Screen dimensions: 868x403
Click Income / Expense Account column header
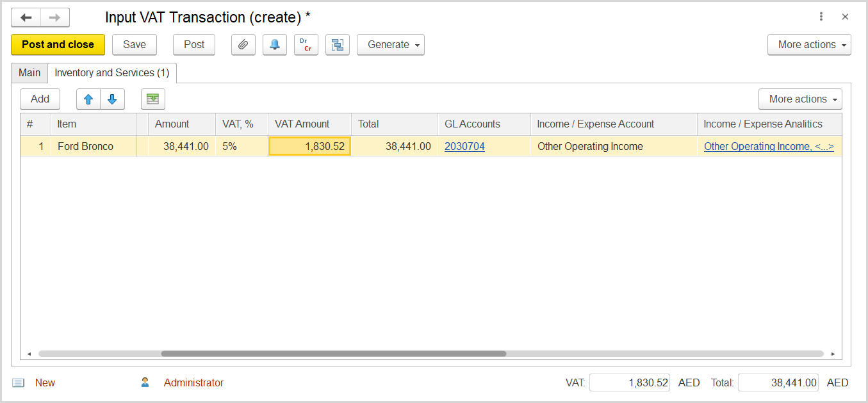pos(614,124)
